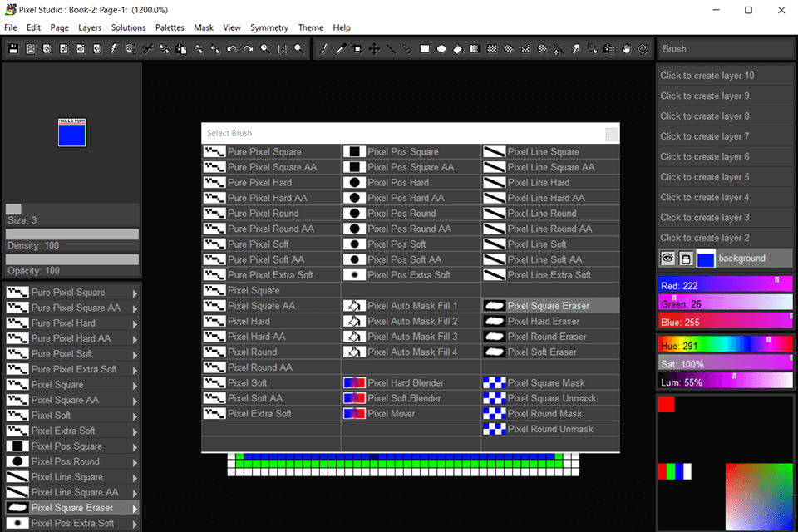Click to create layer 10
The height and width of the screenshot is (532, 798).
[x=725, y=76]
